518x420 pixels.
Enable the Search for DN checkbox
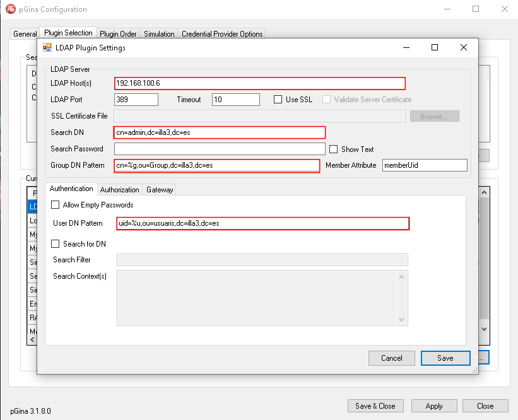tap(56, 244)
